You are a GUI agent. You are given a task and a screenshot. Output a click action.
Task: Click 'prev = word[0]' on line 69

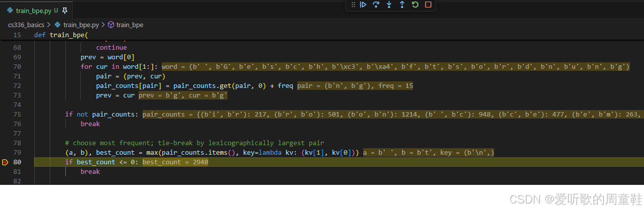pyautogui.click(x=108, y=57)
